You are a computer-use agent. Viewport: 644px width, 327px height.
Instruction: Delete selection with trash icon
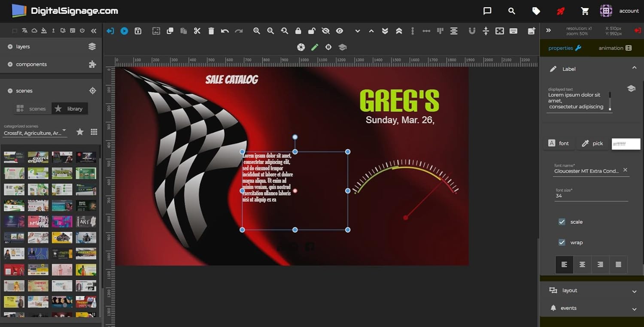coord(211,31)
